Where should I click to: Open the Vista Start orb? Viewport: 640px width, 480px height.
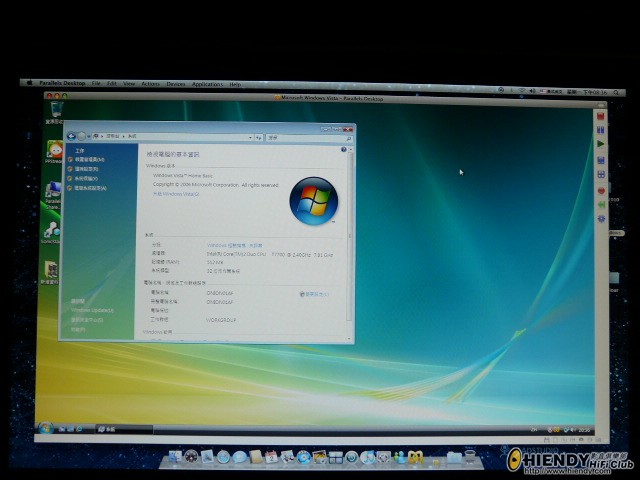(45, 428)
